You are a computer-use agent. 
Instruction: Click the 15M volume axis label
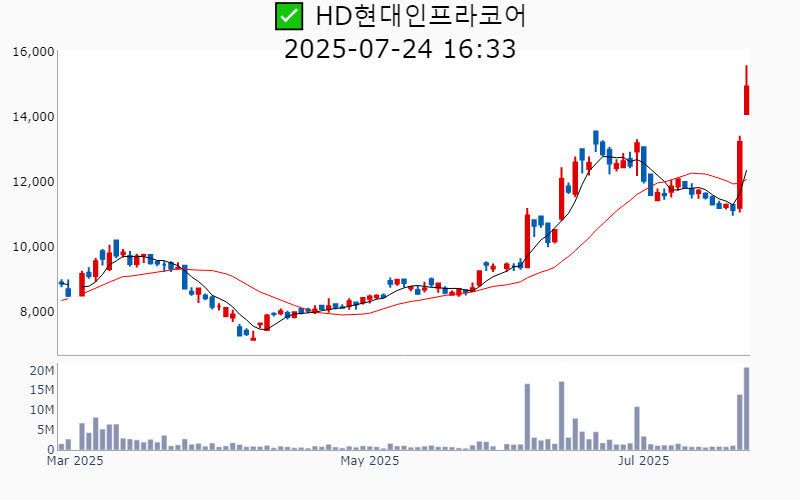pos(42,390)
